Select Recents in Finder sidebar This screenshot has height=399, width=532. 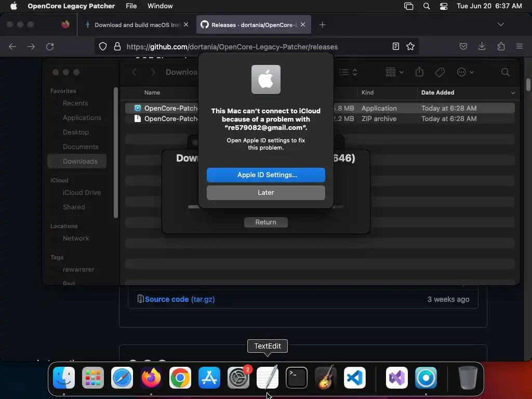(x=75, y=103)
